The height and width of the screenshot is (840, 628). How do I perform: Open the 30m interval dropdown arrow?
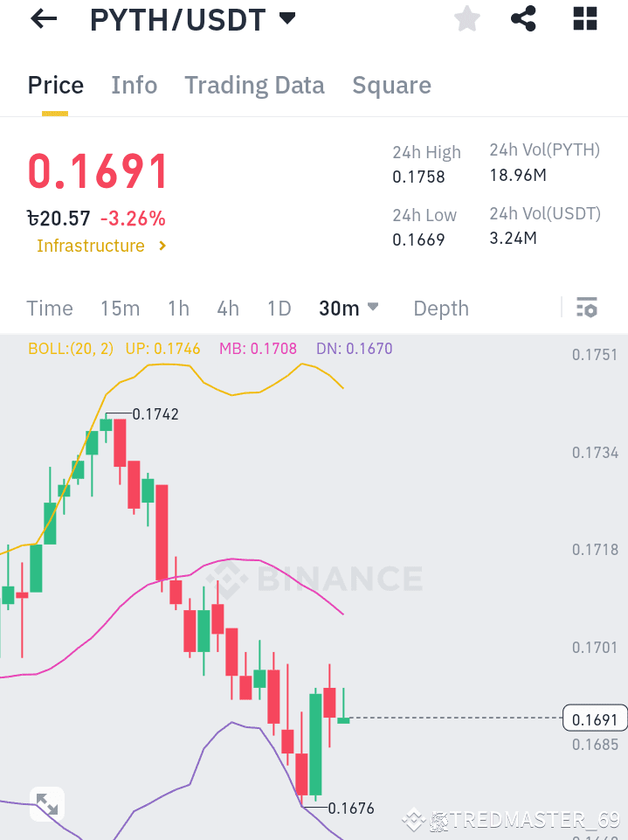tap(372, 308)
